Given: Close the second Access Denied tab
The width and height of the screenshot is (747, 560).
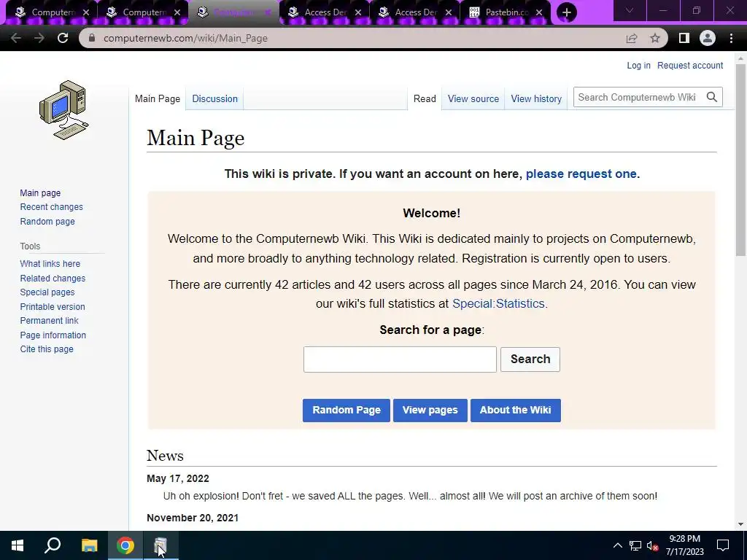Looking at the screenshot, I should [449, 12].
